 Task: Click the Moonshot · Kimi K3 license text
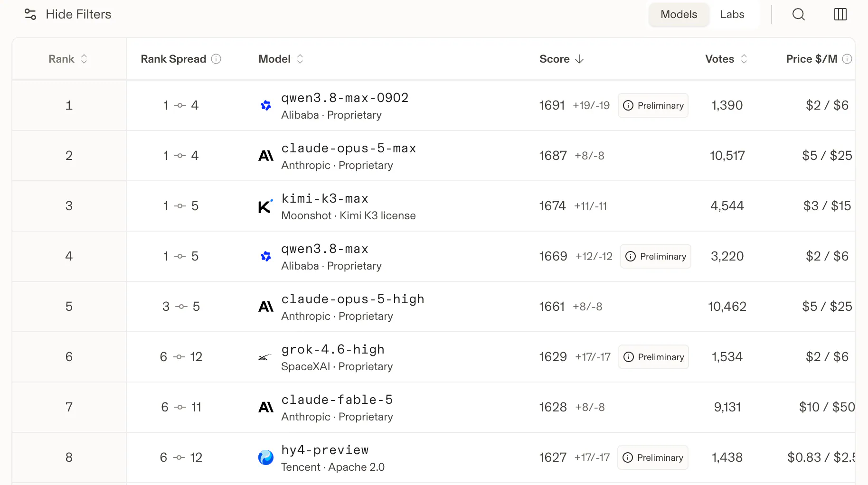(349, 215)
